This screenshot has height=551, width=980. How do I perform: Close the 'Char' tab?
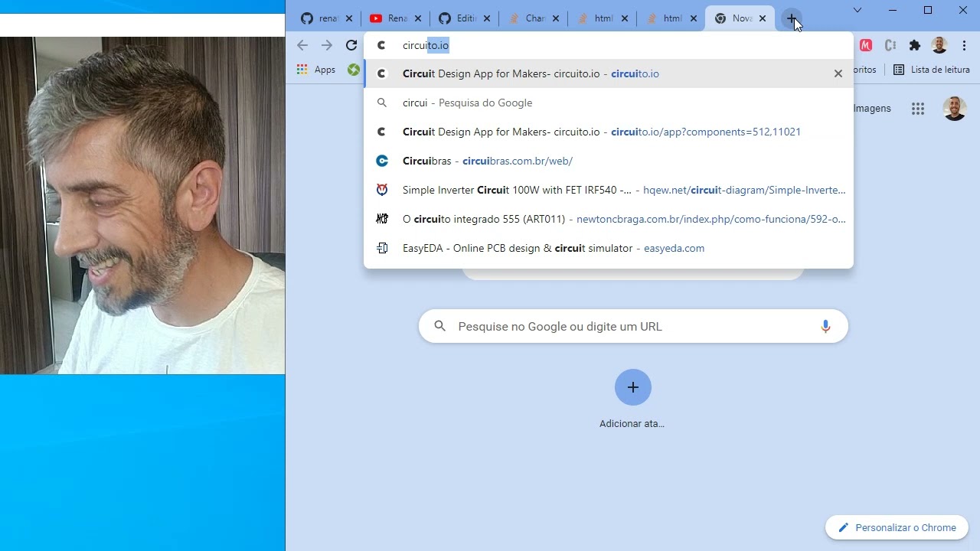[x=556, y=18]
